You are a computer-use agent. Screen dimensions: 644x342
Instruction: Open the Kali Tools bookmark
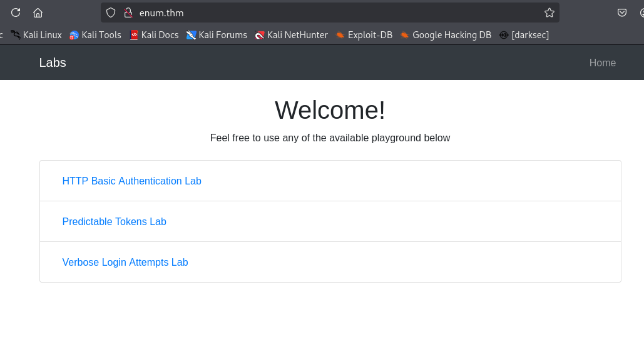(95, 35)
